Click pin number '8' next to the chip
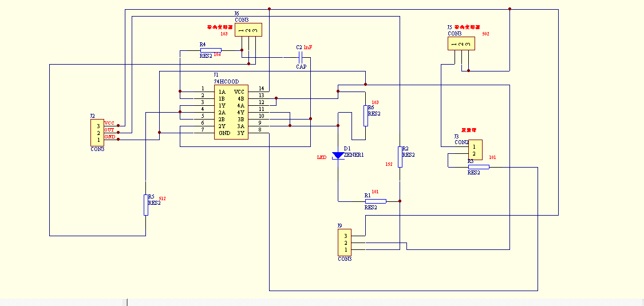The image size is (644, 306). coord(260,130)
